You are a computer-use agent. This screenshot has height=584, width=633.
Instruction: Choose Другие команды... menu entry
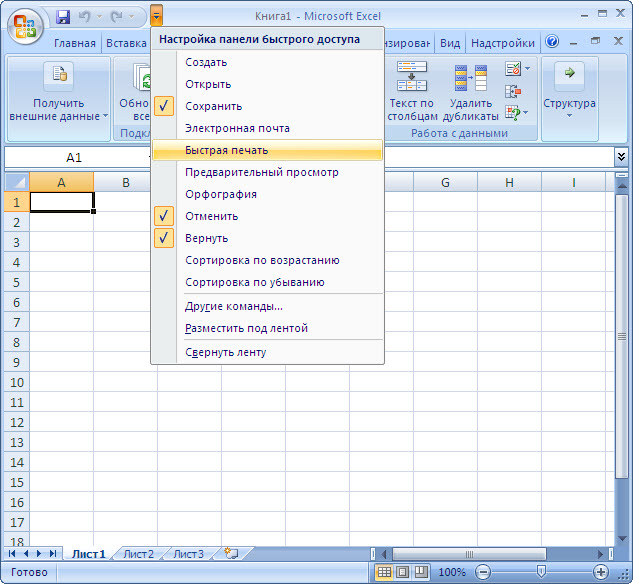268,306
